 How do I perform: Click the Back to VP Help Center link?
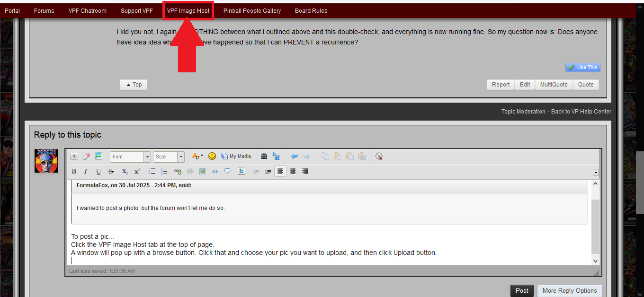[x=581, y=112]
